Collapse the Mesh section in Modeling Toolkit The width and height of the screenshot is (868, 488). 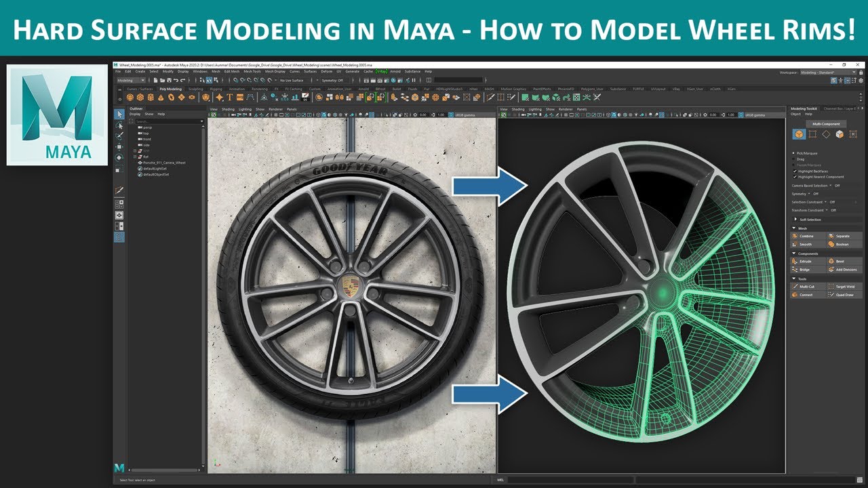click(826, 228)
